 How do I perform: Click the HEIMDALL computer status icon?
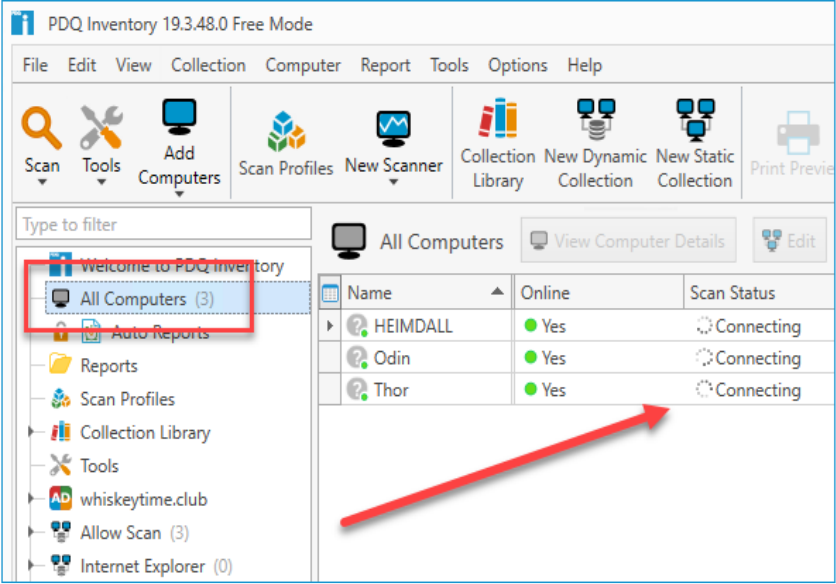click(x=357, y=325)
